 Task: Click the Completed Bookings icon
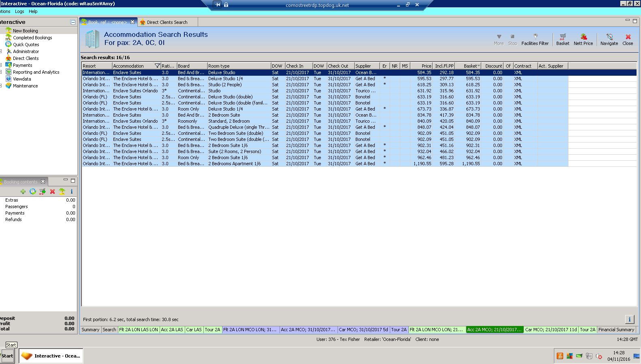click(x=8, y=37)
